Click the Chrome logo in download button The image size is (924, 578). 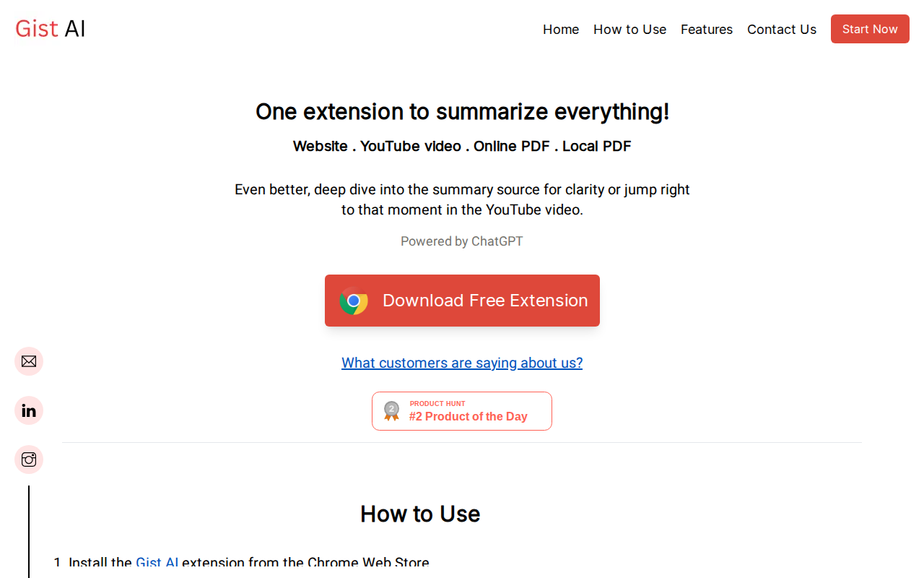pyautogui.click(x=354, y=301)
